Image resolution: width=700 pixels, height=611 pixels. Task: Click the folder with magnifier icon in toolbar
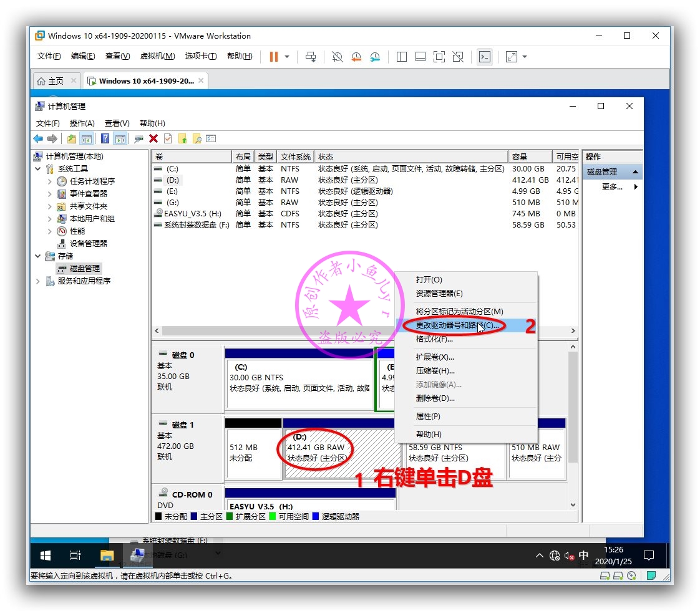coord(197,138)
